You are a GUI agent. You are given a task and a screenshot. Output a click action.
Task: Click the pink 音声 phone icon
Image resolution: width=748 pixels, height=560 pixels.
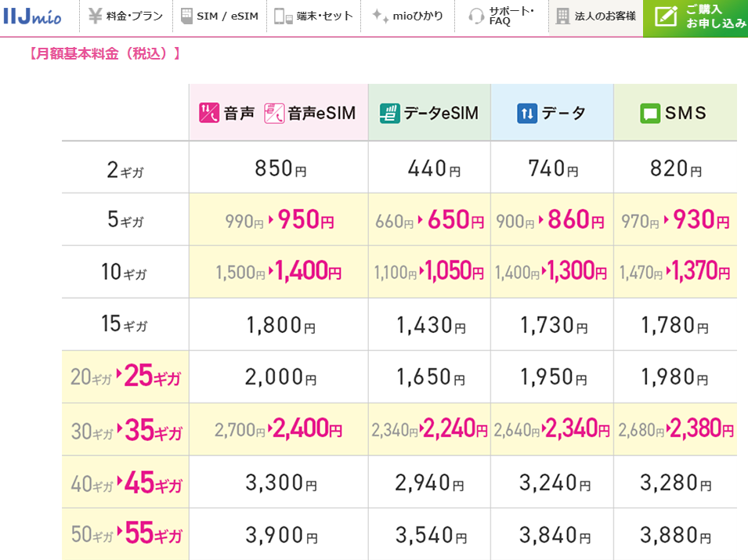point(209,113)
